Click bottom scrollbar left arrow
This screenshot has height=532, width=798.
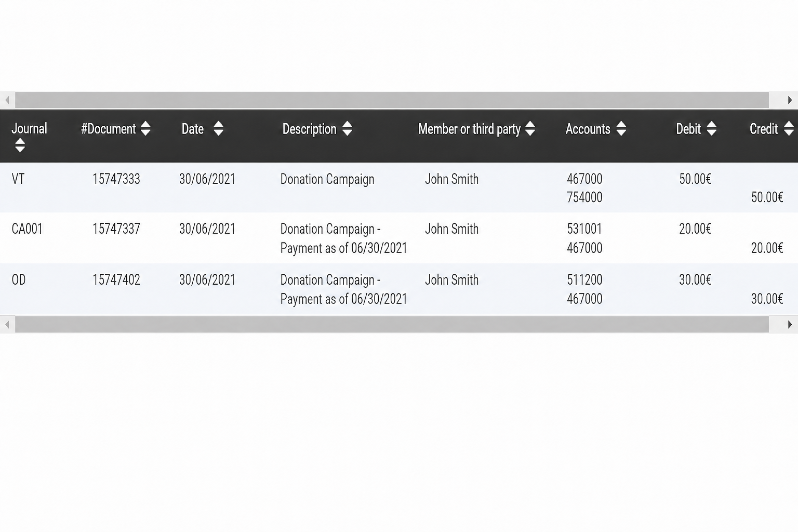coord(7,325)
